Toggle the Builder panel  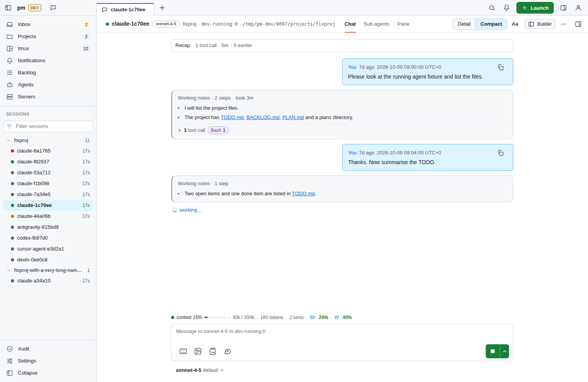pyautogui.click(x=540, y=24)
